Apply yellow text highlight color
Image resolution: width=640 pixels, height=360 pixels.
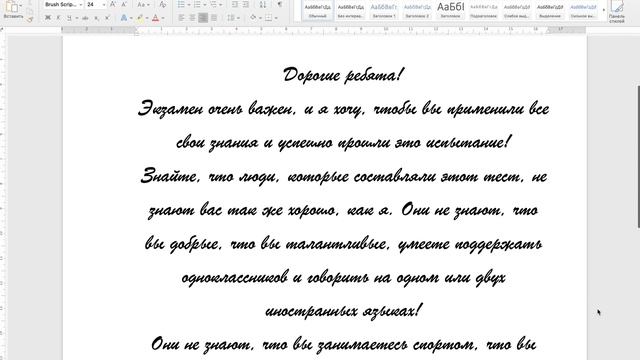click(x=140, y=18)
